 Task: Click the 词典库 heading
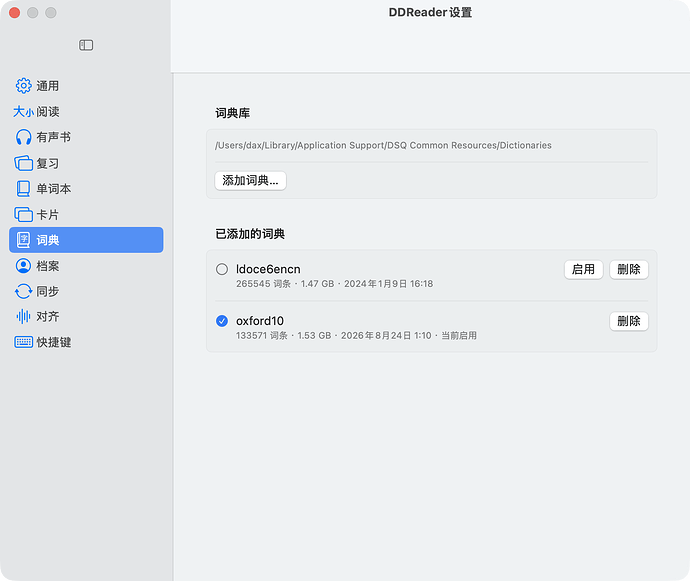(232, 113)
